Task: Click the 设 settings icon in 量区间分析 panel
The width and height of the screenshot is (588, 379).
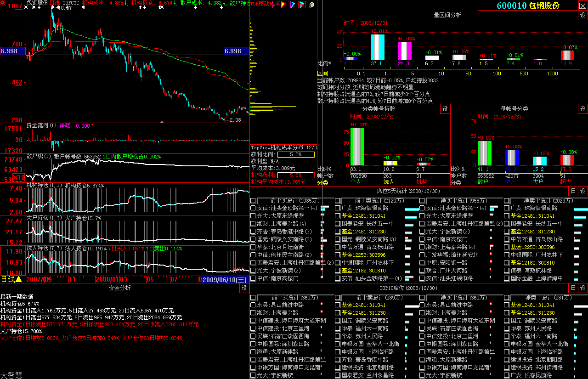Action: [582, 15]
